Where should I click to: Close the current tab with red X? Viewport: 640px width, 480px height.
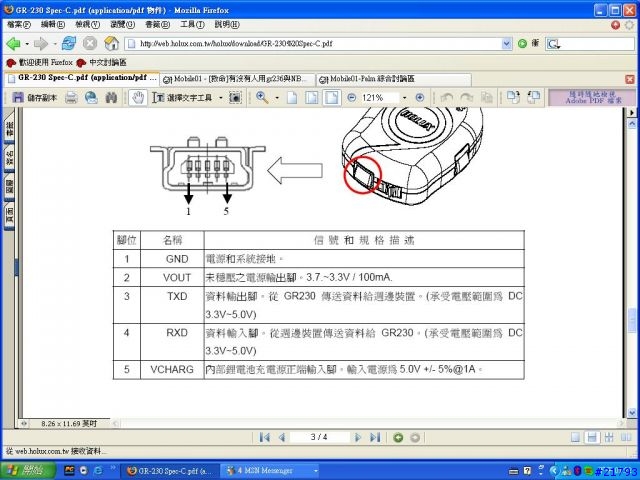click(x=630, y=79)
